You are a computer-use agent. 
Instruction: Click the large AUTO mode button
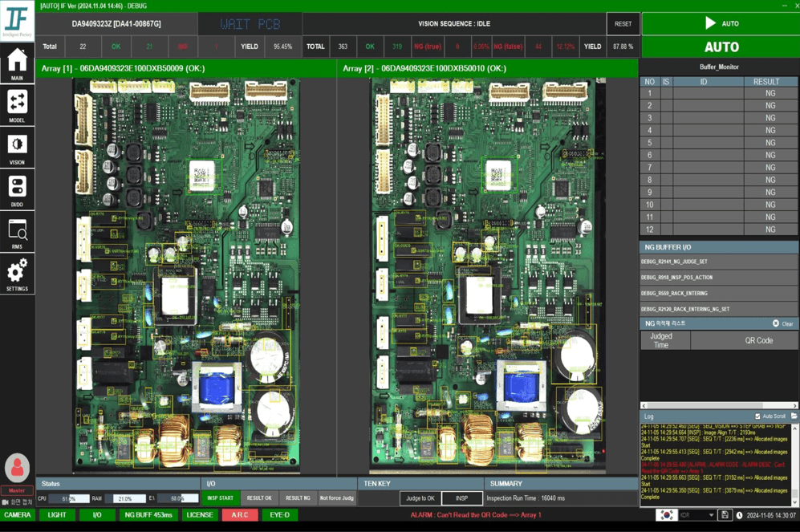pos(721,47)
